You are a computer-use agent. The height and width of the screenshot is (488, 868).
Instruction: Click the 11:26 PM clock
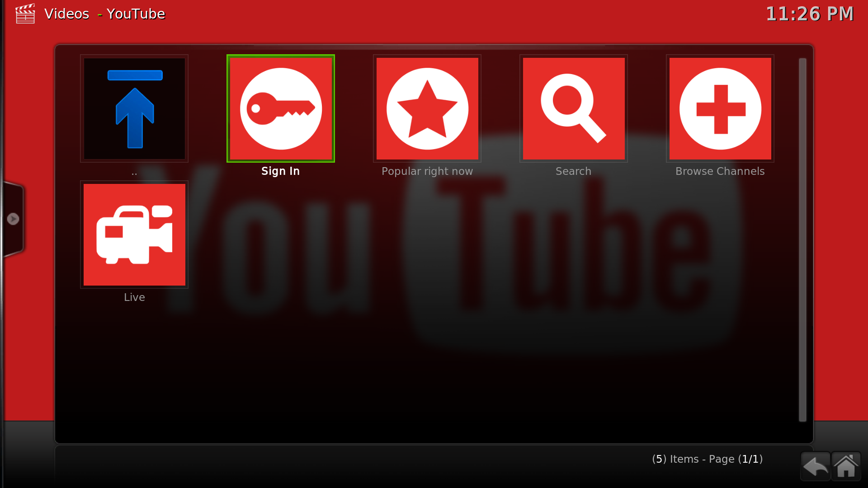(x=810, y=14)
